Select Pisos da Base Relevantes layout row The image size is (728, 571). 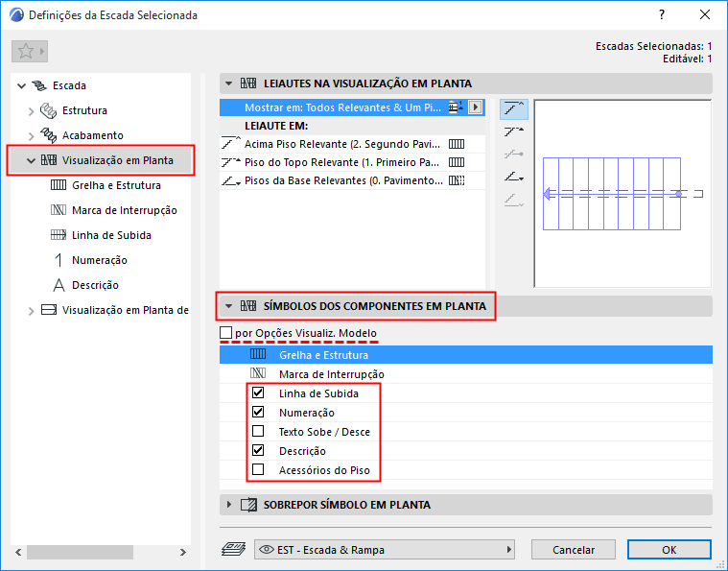click(x=352, y=180)
